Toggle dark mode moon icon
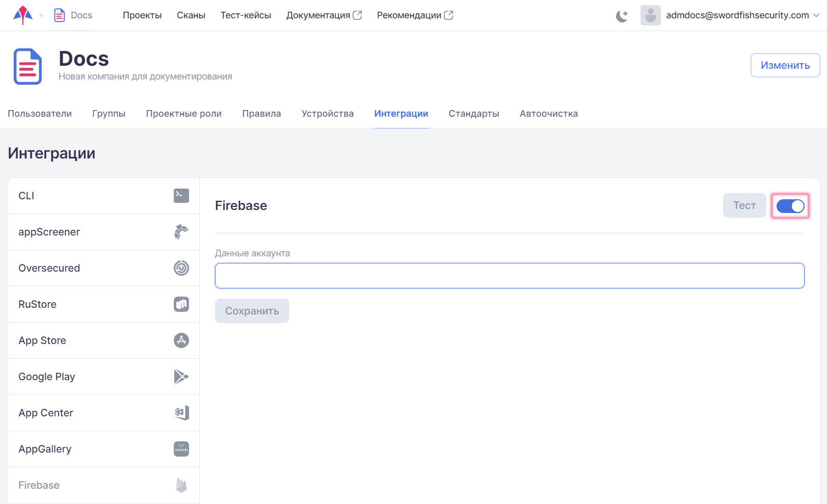Screen dimensions: 828x504 tap(622, 16)
